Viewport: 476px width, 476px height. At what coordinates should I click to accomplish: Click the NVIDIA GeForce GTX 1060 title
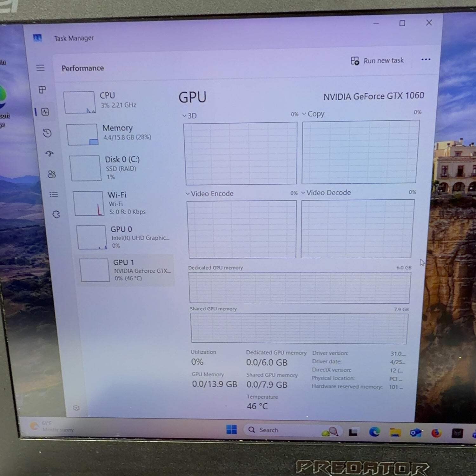pyautogui.click(x=374, y=96)
